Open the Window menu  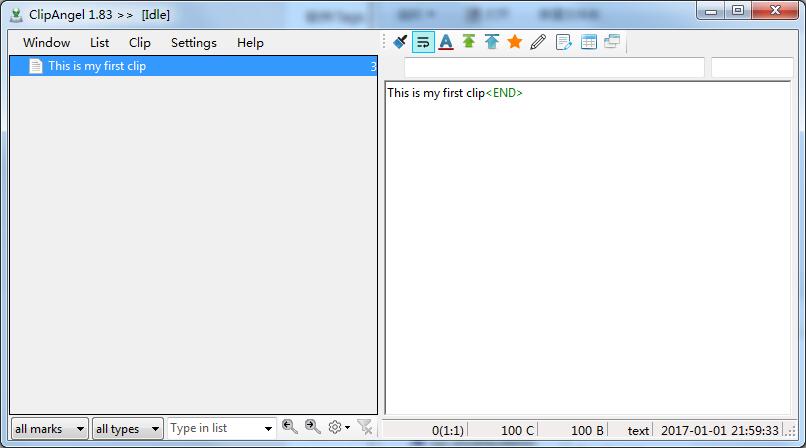(x=46, y=43)
